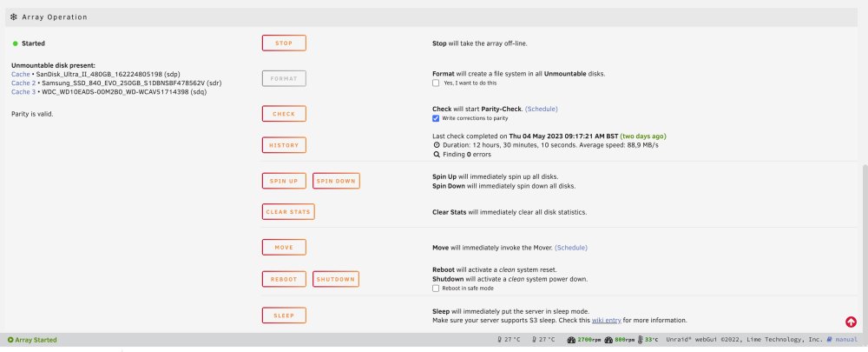Enable the 'Reboot in safe mode' checkbox
The image size is (868, 352).
click(436, 289)
